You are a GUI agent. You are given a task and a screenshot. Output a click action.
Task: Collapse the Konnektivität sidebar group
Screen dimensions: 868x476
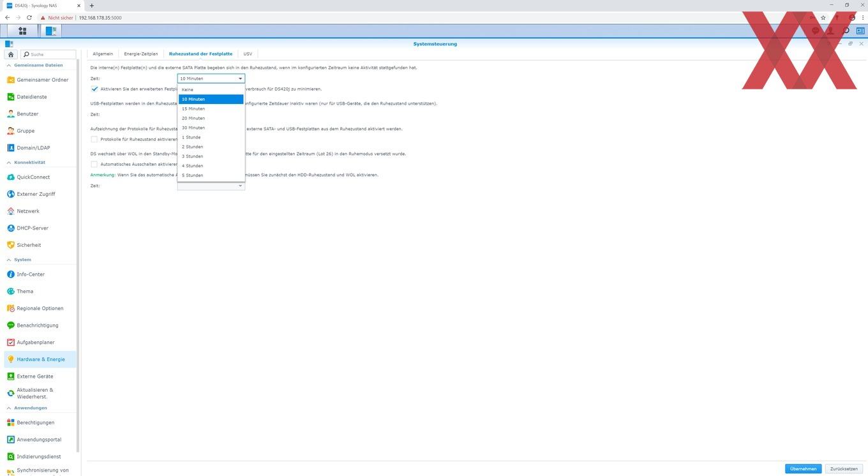(9, 163)
